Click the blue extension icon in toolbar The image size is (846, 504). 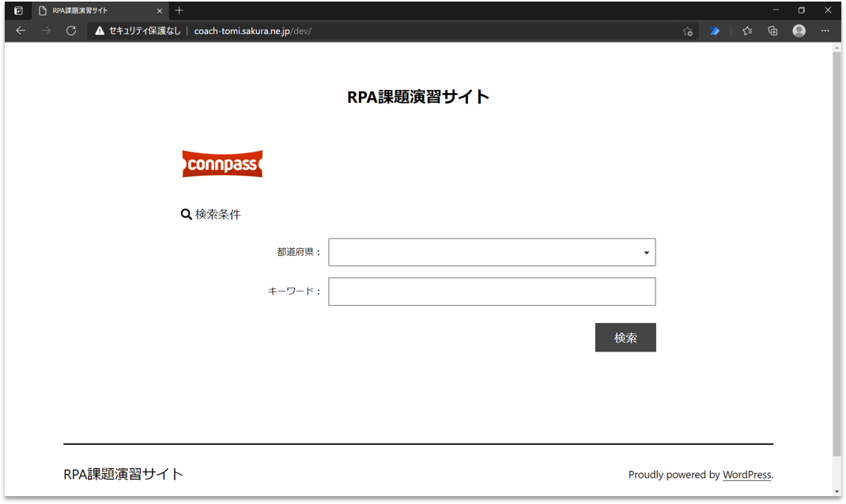(x=715, y=31)
